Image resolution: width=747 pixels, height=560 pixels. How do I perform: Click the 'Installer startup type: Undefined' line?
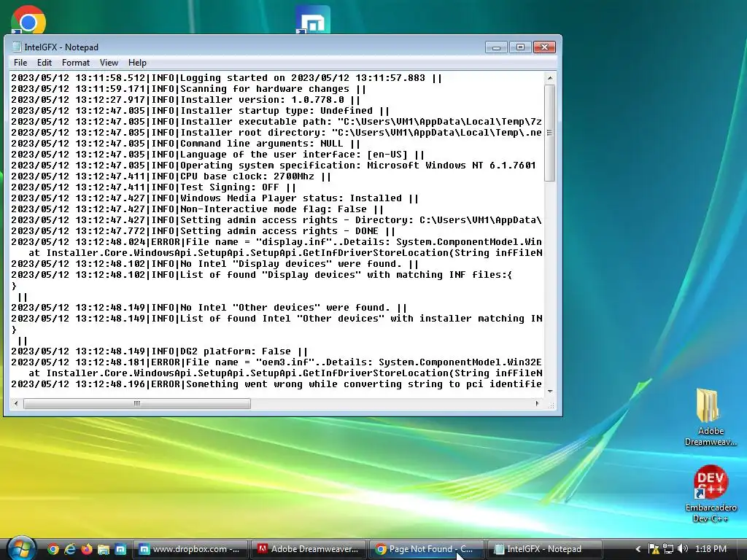coord(200,111)
